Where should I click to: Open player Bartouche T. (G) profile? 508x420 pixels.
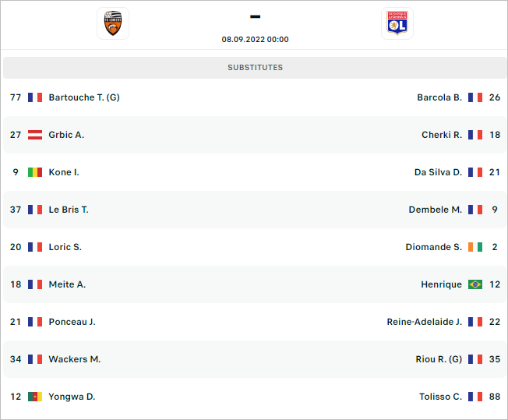click(x=84, y=97)
